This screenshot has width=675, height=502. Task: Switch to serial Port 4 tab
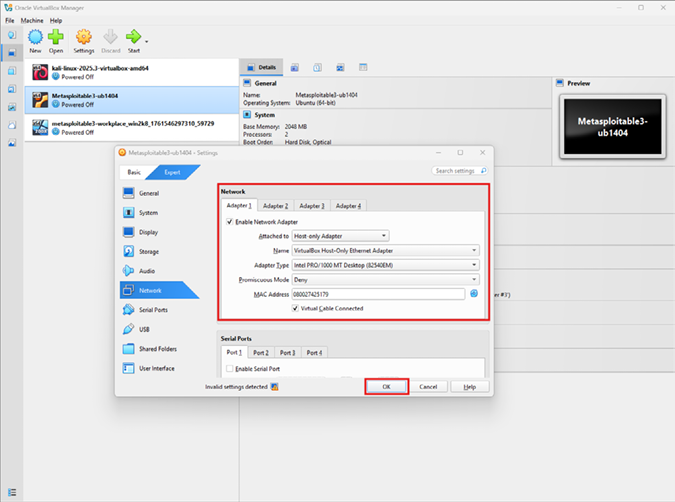click(314, 353)
